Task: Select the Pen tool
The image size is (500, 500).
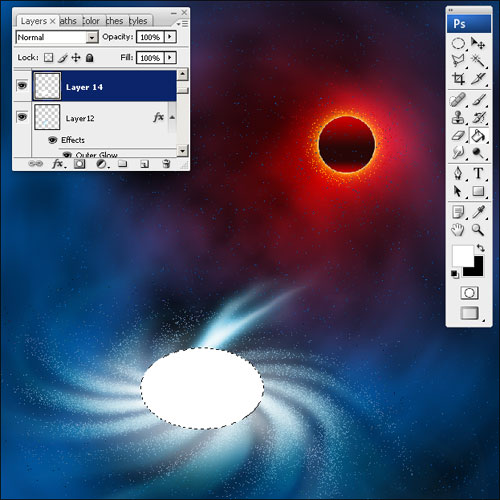Action: tap(458, 173)
